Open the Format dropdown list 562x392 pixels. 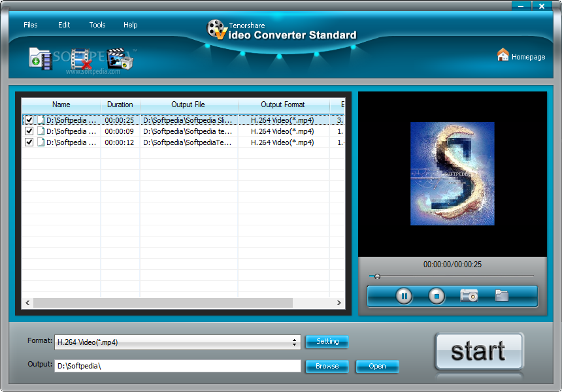[178, 342]
